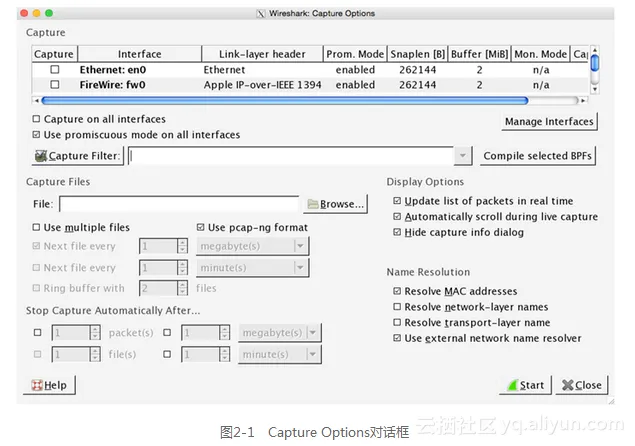Enable Capture on all interfaces
Viewport: 635px width, 446px height.
[x=36, y=119]
